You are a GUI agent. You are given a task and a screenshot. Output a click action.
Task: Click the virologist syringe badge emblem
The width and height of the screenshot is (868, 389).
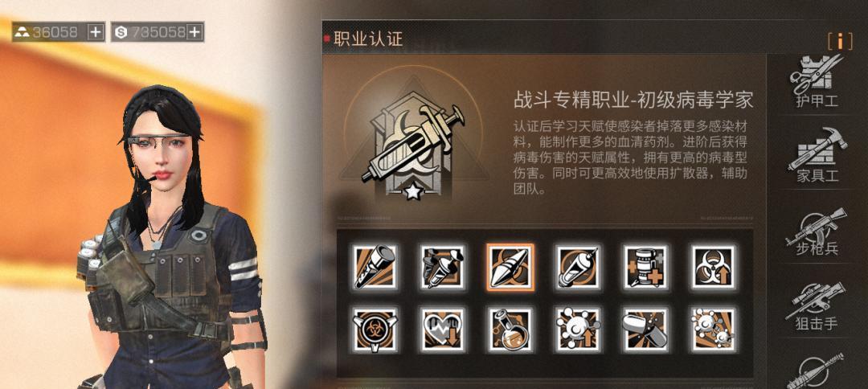(x=412, y=145)
